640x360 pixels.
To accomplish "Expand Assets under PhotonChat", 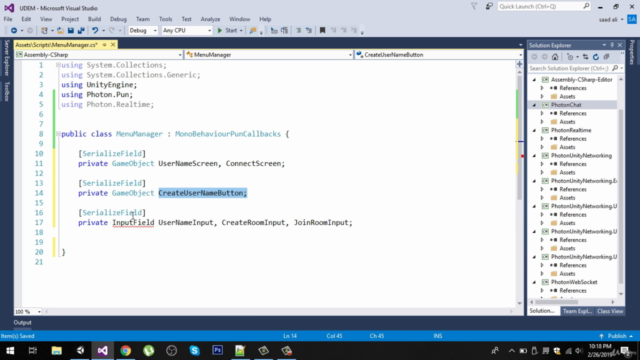I will click(542, 122).
